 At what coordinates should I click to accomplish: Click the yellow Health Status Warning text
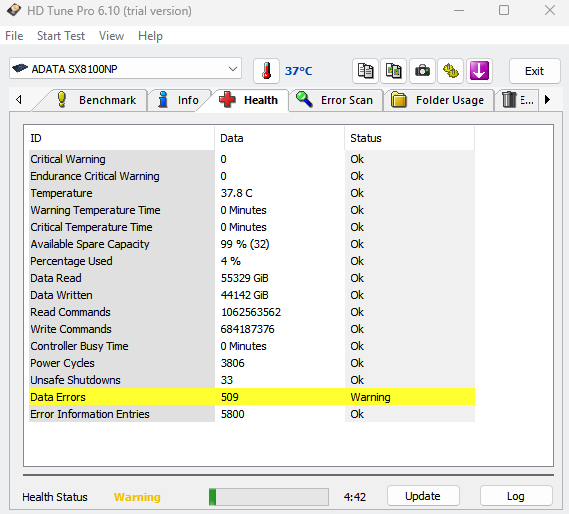tap(137, 497)
